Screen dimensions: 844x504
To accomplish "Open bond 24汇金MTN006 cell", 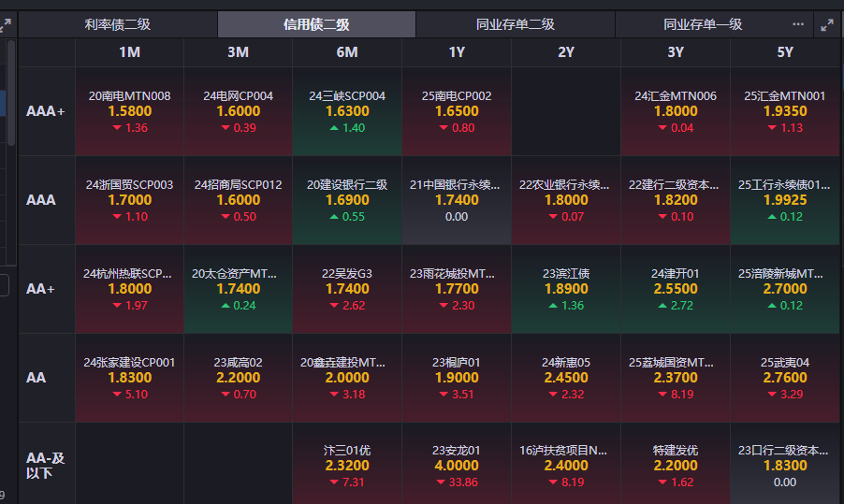I will pyautogui.click(x=676, y=111).
